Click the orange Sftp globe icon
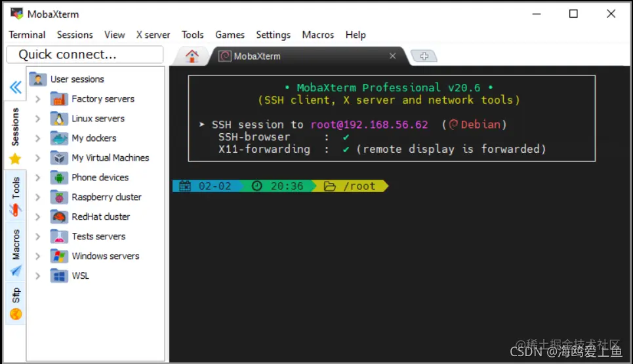633x364 pixels. (x=16, y=314)
